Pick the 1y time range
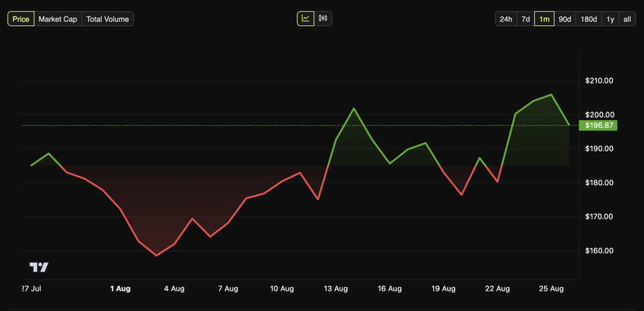 point(611,19)
